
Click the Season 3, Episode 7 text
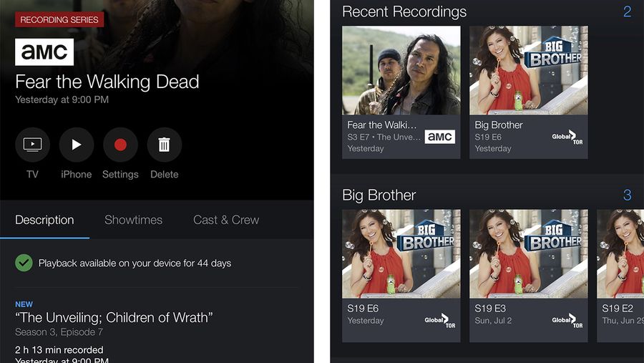[59, 331]
